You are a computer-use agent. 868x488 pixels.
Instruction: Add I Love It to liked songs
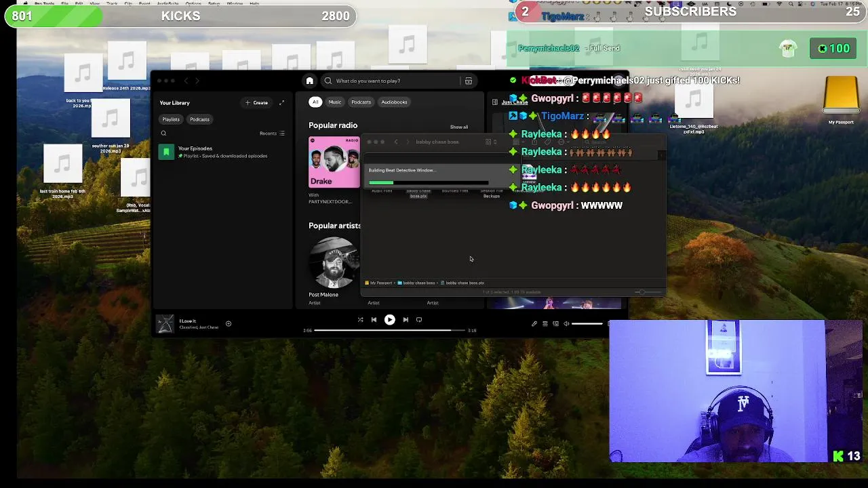click(229, 324)
